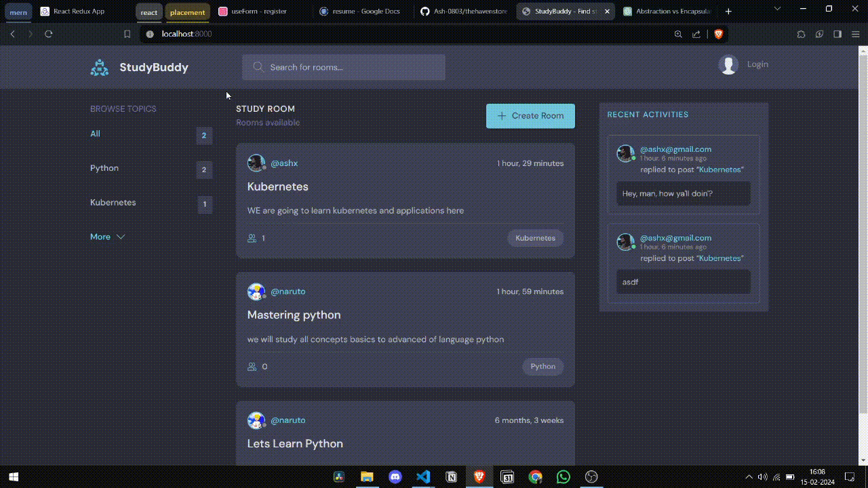Show hidden system tray icons
This screenshot has height=488, width=868.
click(x=749, y=477)
